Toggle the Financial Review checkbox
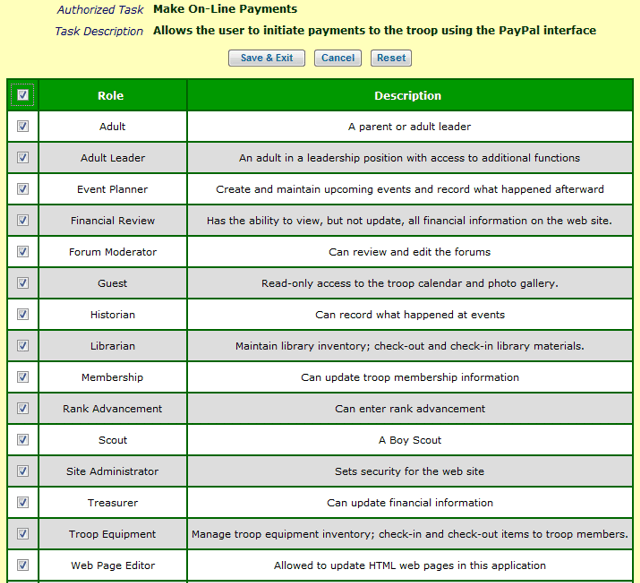Image resolution: width=640 pixels, height=583 pixels. [x=23, y=220]
